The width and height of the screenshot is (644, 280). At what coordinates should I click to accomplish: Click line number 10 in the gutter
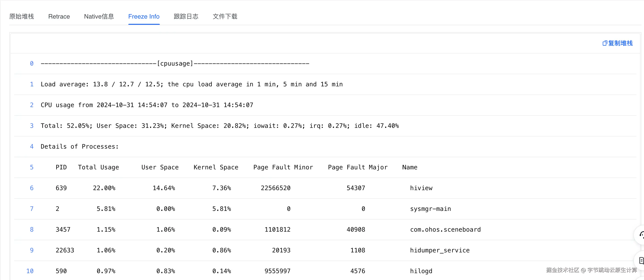(x=30, y=271)
